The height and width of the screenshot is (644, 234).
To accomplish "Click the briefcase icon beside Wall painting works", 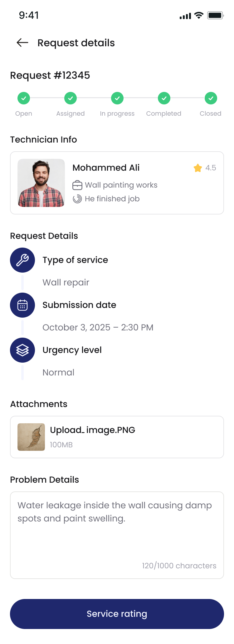I will [77, 185].
